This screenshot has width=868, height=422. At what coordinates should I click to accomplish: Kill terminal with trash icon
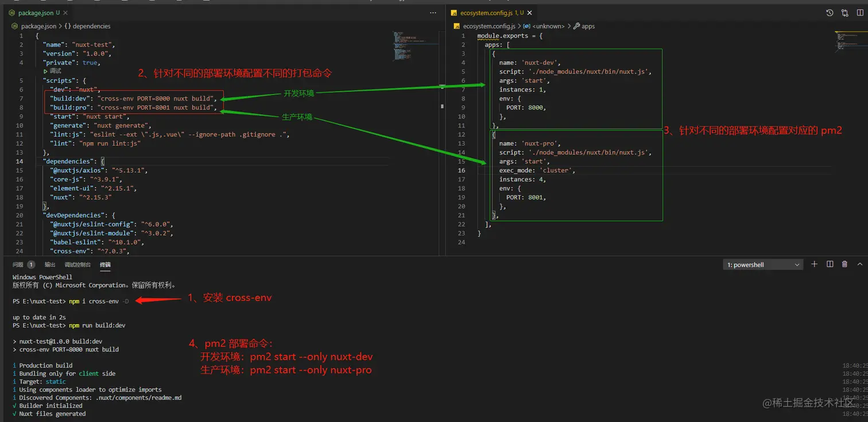844,264
